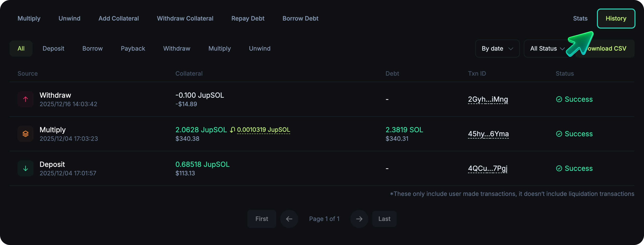
Task: Open the By date sort dropdown
Action: pyautogui.click(x=497, y=49)
